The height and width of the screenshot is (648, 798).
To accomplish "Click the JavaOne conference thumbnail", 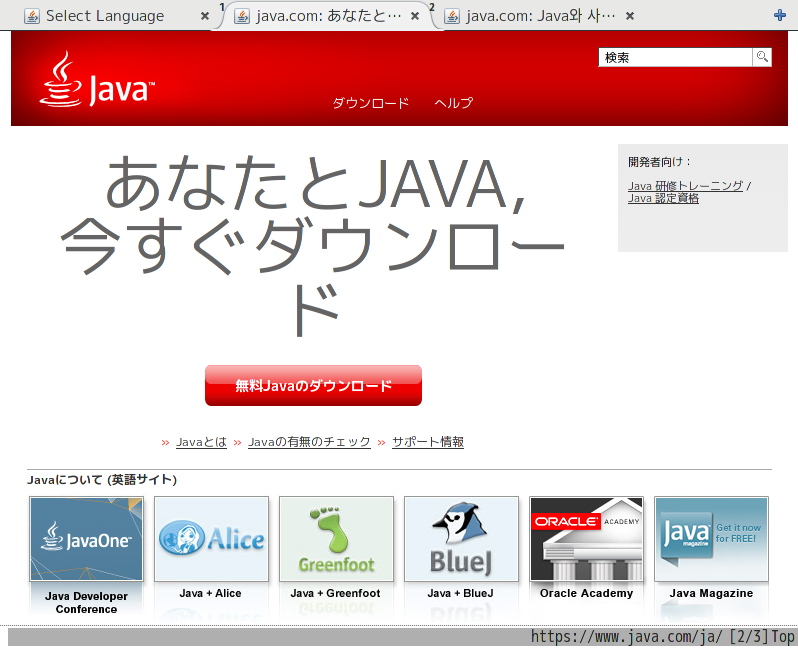I will [87, 539].
